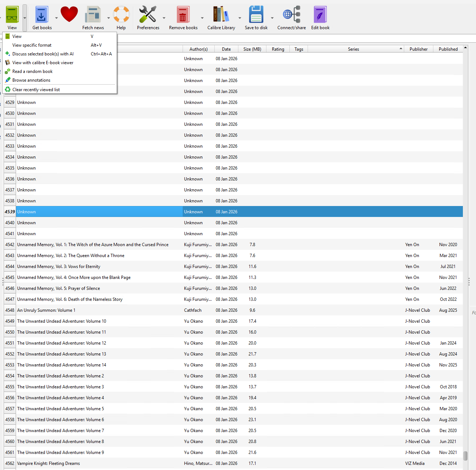Viewport: 476px width, 470px height.
Task: Expand the Calibre Library dropdown arrow
Action: [240, 18]
